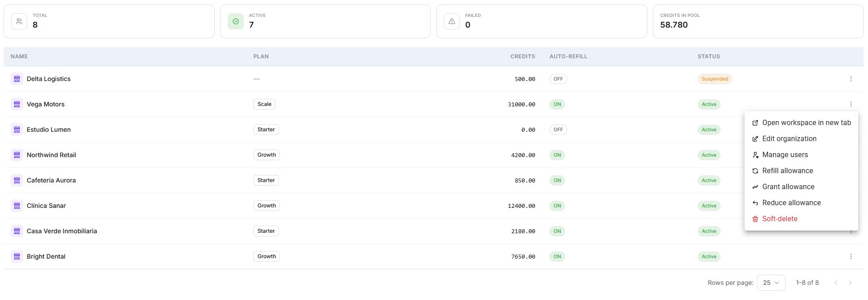Toggle Vega Motors auto-refill ON badge

(557, 104)
